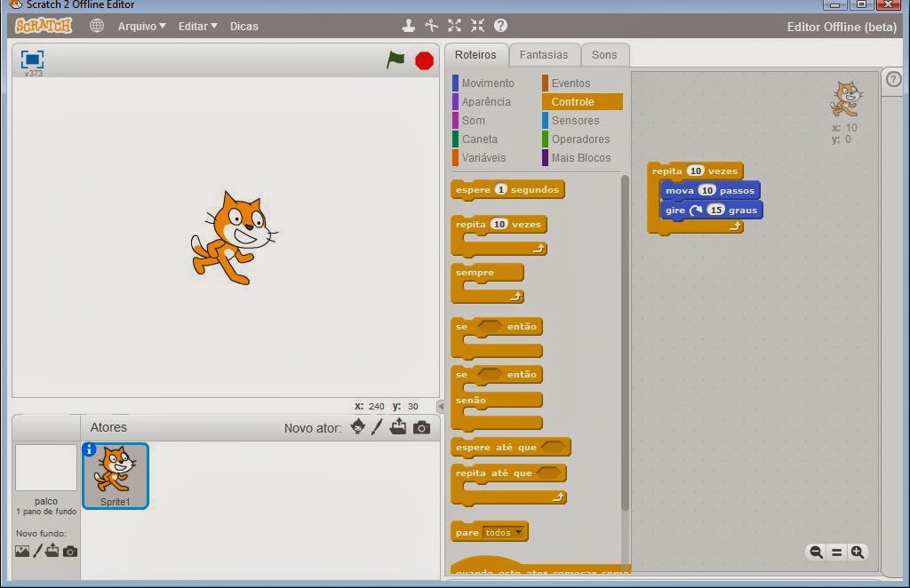Paint a new backdrop

click(37, 551)
